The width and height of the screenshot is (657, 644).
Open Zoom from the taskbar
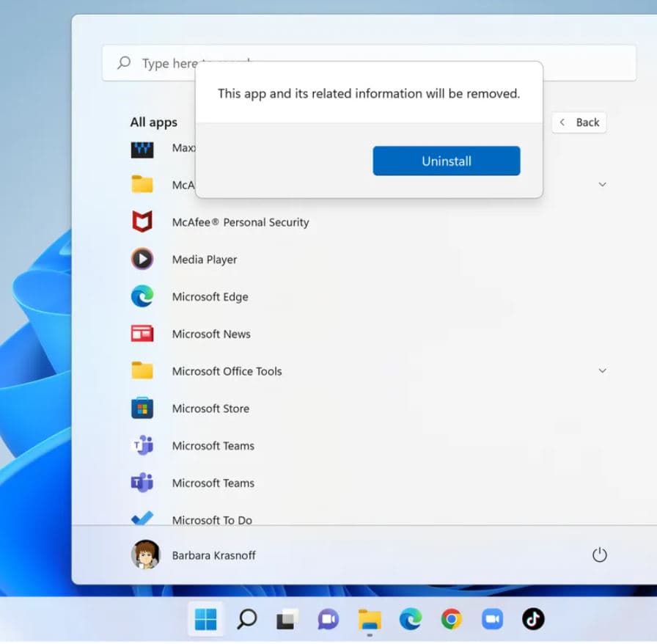point(492,619)
